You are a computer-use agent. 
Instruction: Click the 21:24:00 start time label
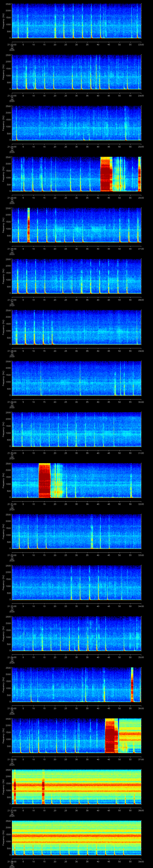12,147
